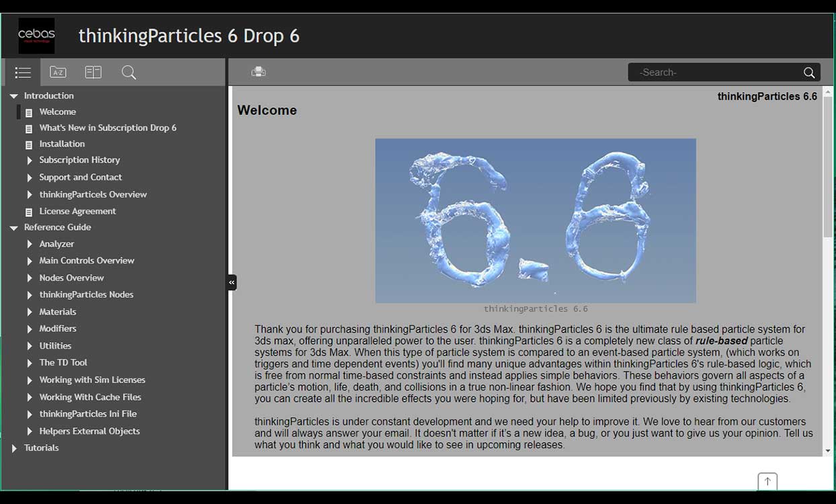Viewport: 836px width, 504px height.
Task: Select Main Controls Overview entry
Action: [x=87, y=260]
